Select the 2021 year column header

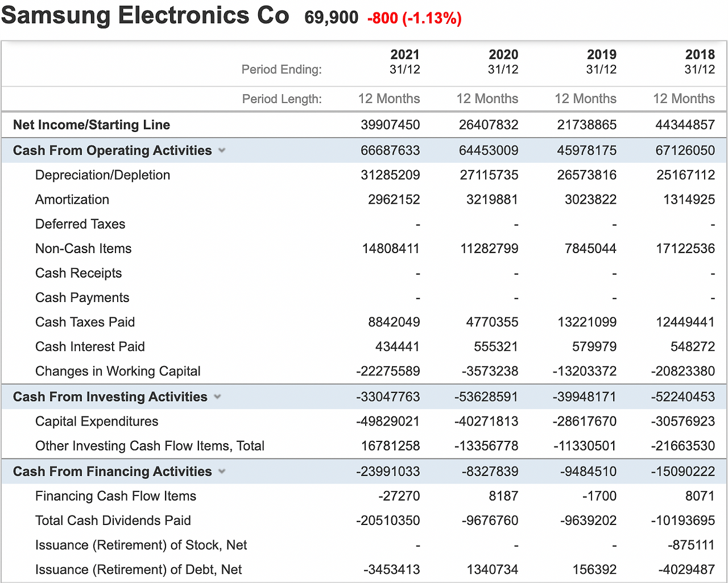405,55
